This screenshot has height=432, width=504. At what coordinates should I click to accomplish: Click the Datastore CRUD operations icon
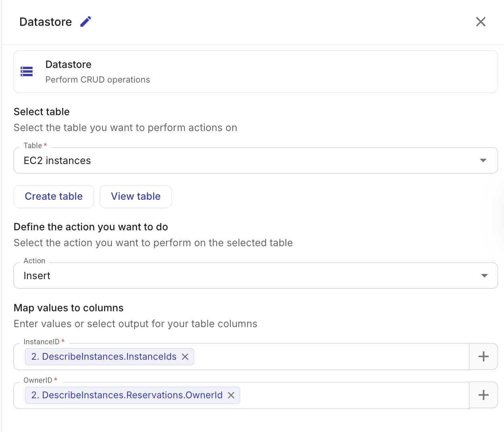[x=27, y=71]
